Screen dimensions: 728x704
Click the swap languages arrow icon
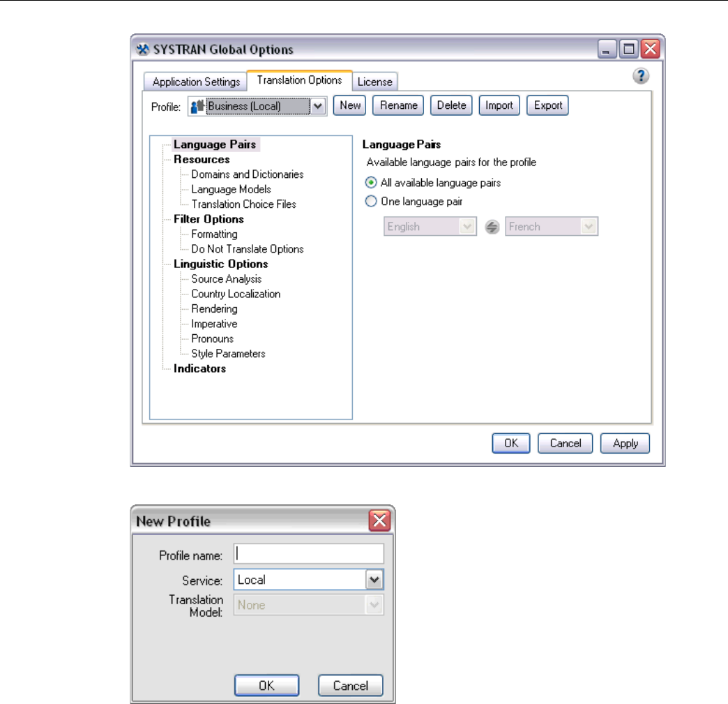(492, 227)
